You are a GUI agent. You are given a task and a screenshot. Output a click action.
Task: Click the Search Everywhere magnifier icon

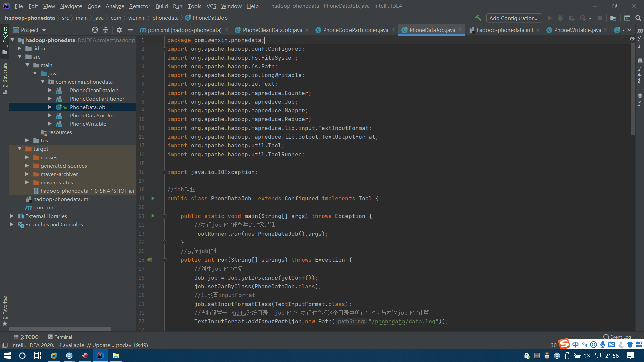[638, 18]
